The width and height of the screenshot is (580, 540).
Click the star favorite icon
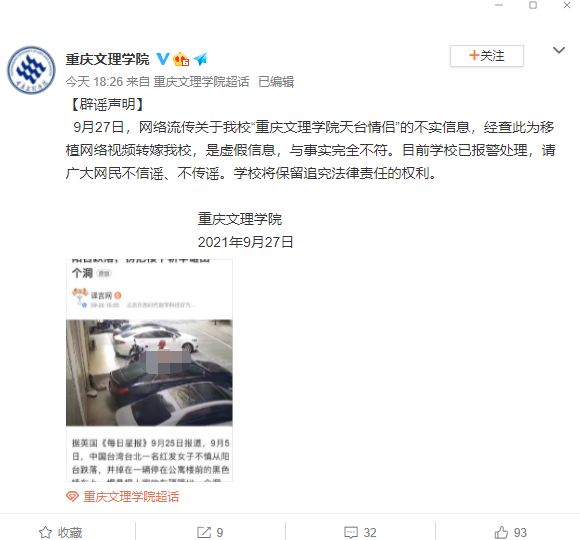pyautogui.click(x=45, y=532)
